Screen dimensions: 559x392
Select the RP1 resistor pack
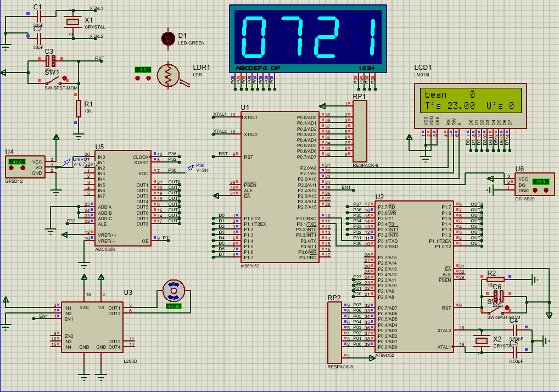tap(359, 131)
